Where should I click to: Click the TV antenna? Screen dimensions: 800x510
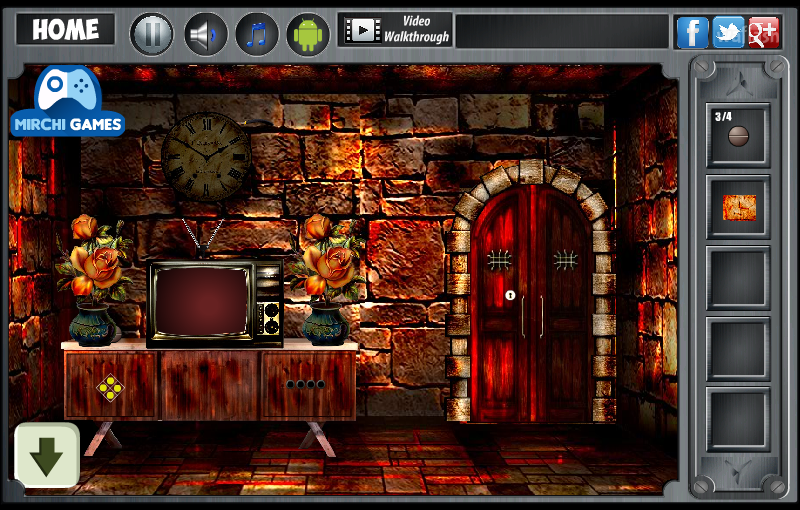tap(204, 238)
